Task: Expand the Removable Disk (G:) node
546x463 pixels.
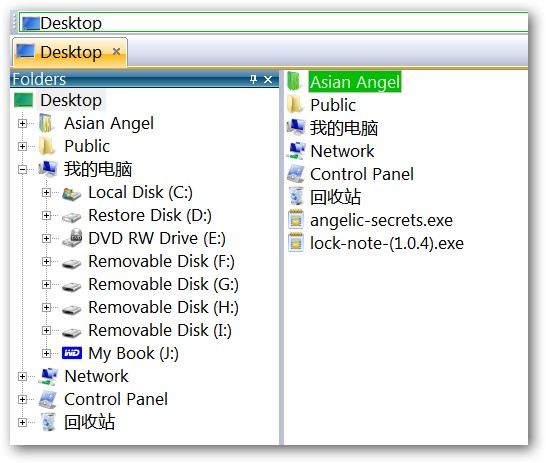Action: (x=46, y=284)
